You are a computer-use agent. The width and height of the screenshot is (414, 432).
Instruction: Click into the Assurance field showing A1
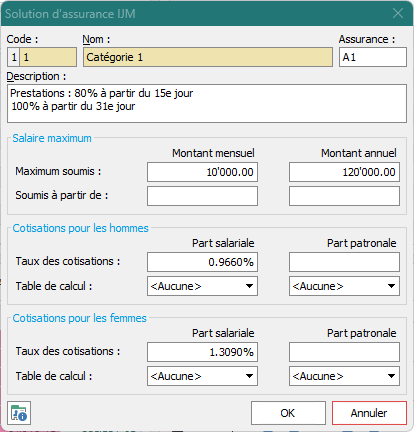373,57
